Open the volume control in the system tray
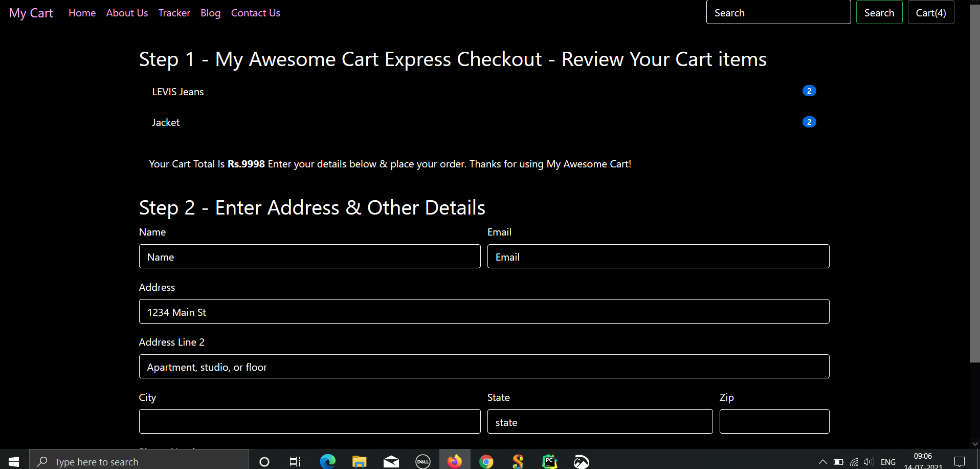This screenshot has height=469, width=980. coord(870,461)
